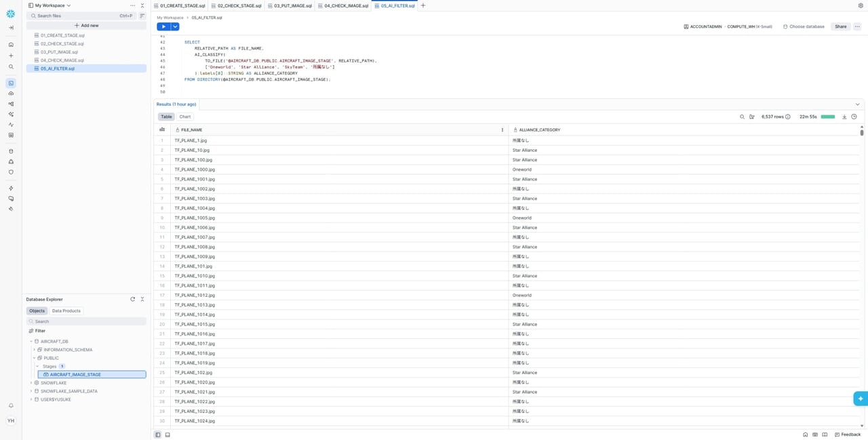
Task: Click the Add new button
Action: pyautogui.click(x=86, y=25)
